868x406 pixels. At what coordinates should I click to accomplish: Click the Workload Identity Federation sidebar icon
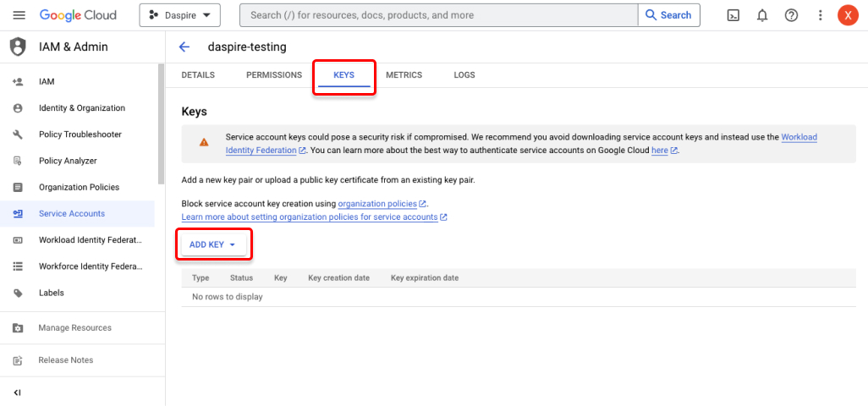pyautogui.click(x=18, y=240)
